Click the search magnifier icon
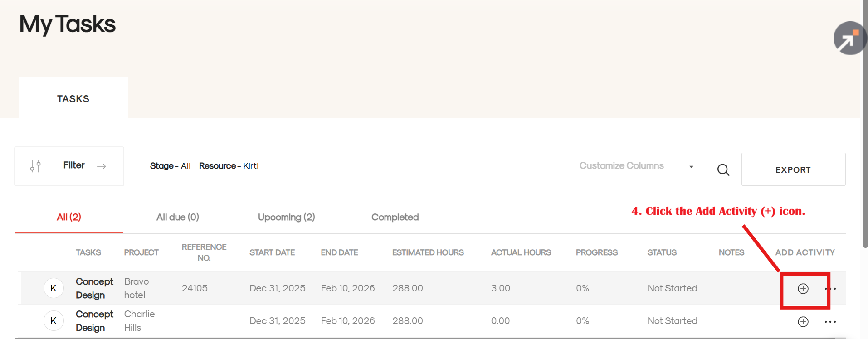The height and width of the screenshot is (339, 868). tap(723, 170)
